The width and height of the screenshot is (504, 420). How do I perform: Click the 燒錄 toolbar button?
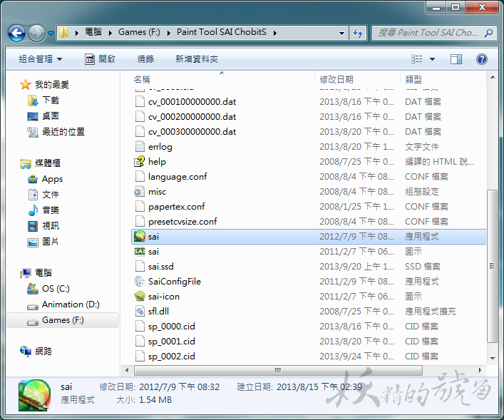point(145,59)
